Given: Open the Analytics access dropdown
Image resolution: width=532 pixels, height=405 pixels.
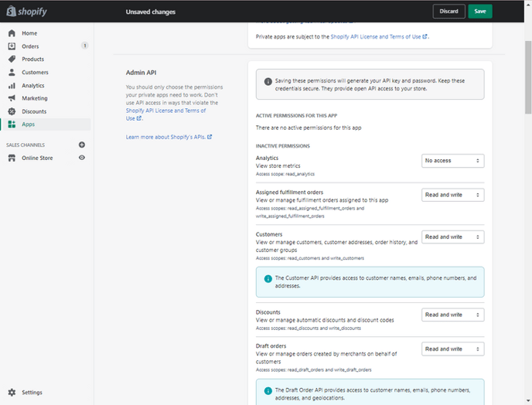Looking at the screenshot, I should 452,161.
